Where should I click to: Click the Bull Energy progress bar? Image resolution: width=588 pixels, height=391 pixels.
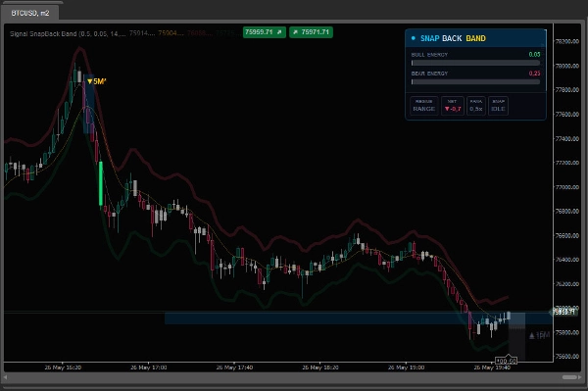click(475, 63)
